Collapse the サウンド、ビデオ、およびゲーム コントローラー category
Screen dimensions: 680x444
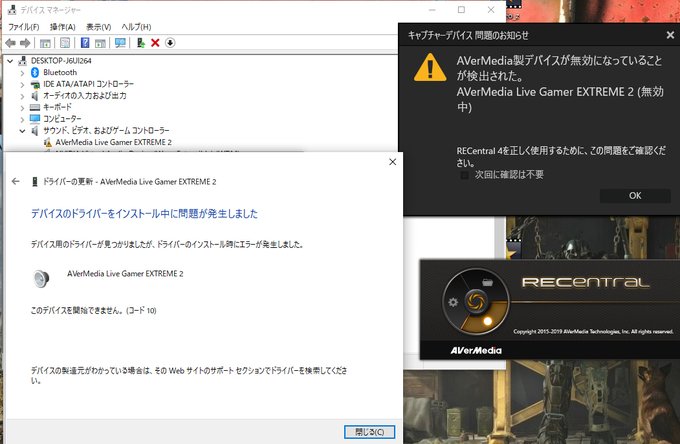click(x=22, y=131)
